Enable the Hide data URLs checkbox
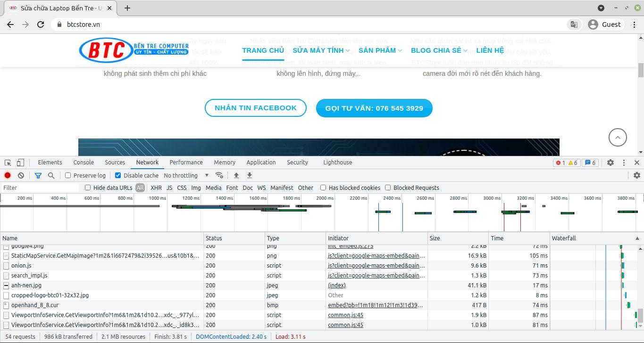This screenshot has width=644, height=343. coord(88,188)
